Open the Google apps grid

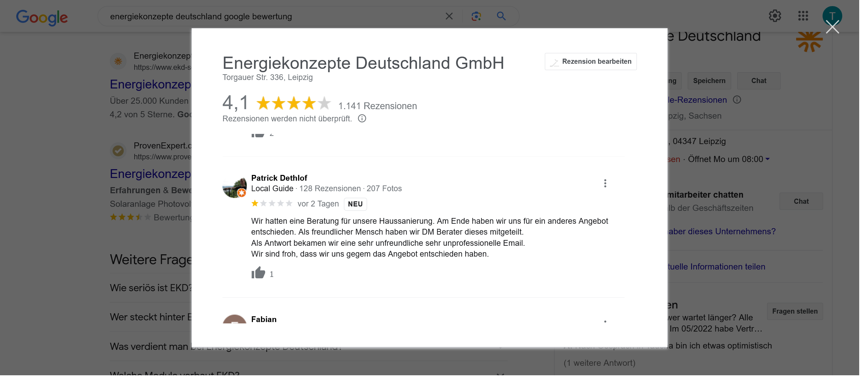(803, 16)
